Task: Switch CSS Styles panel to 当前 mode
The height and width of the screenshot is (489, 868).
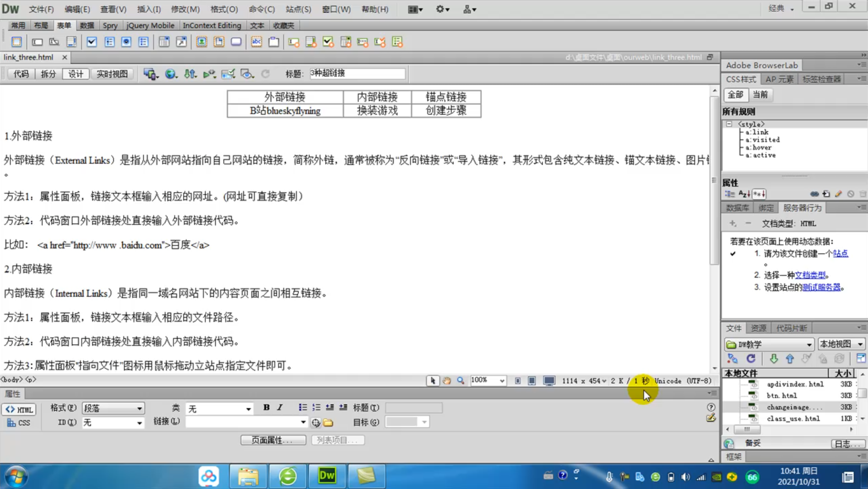Action: pyautogui.click(x=760, y=95)
